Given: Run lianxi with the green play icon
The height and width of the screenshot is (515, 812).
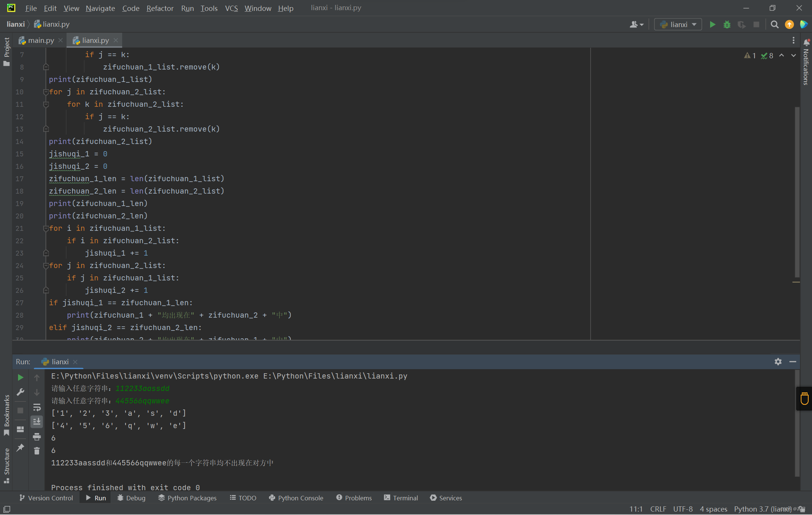Looking at the screenshot, I should (712, 24).
